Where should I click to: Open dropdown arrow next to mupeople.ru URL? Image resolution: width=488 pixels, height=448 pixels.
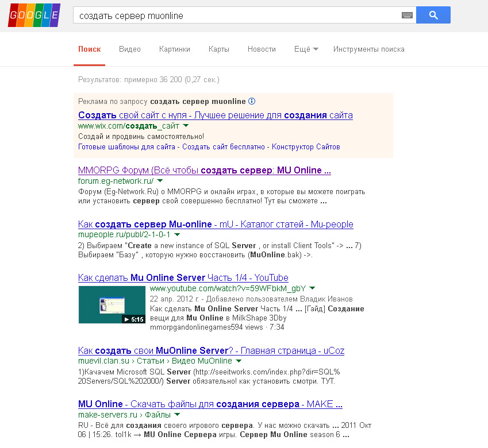[177, 234]
